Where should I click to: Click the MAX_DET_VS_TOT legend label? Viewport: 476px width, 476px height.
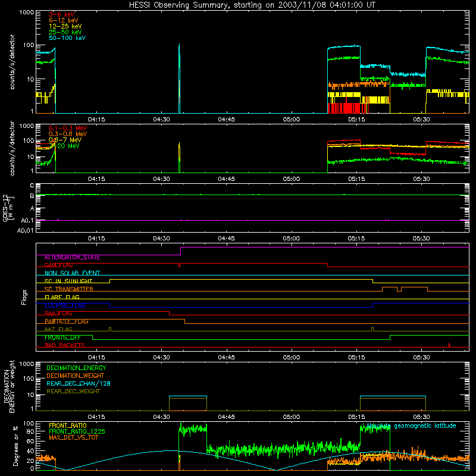coord(73,437)
